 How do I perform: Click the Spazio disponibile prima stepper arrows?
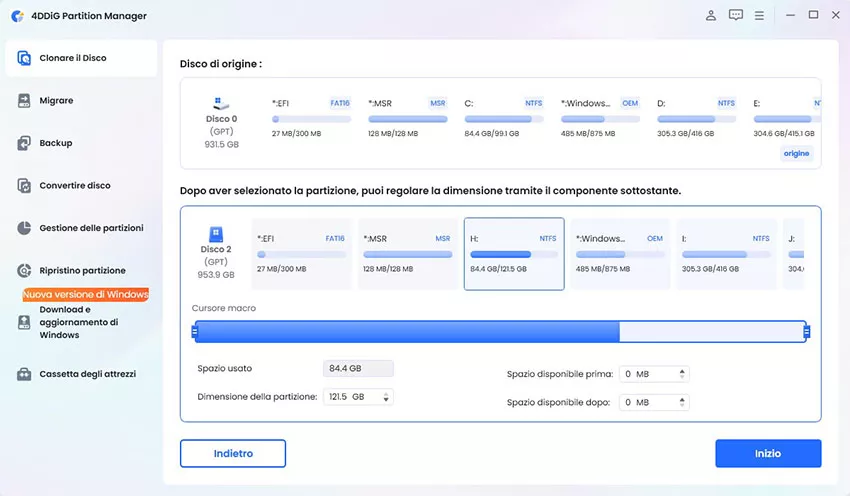pyautogui.click(x=683, y=374)
